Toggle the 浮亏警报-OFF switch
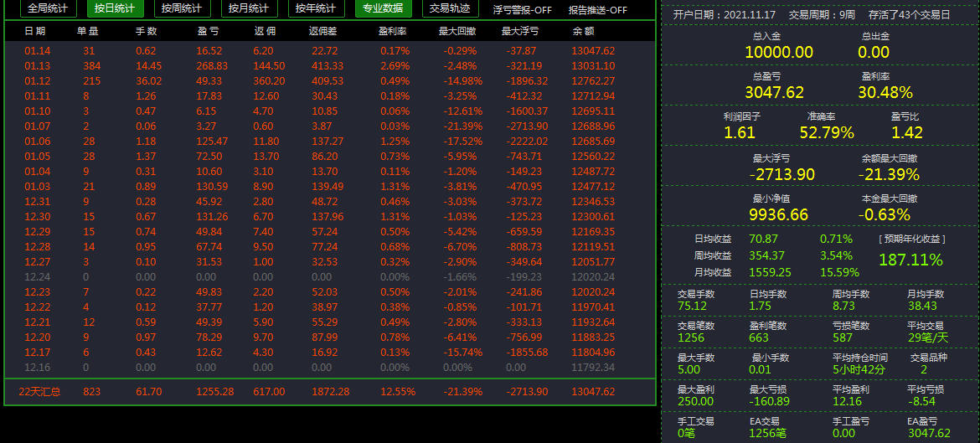Viewport: 980px width, 443px height. (522, 10)
